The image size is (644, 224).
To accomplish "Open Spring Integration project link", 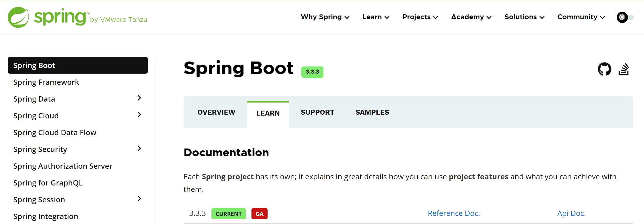I will 46,217.
